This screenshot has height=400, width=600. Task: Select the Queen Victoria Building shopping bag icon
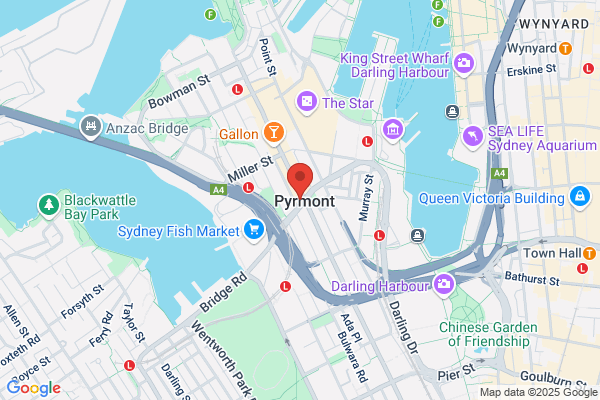(x=580, y=196)
